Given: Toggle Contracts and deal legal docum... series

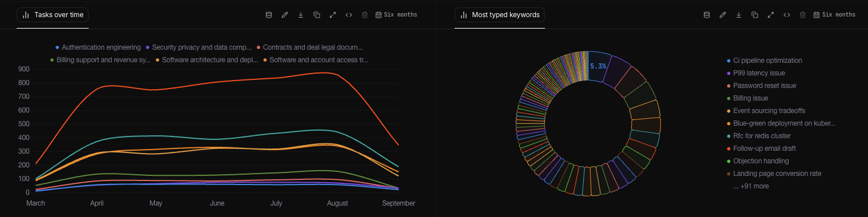Looking at the screenshot, I should [x=310, y=47].
